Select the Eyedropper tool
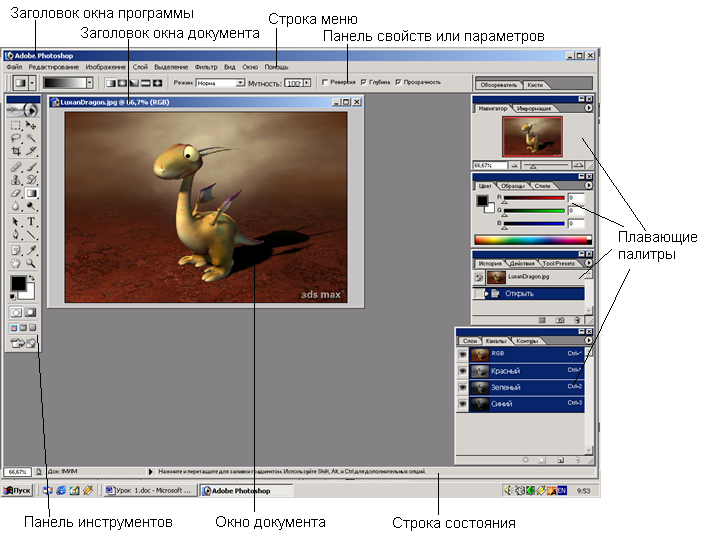 pos(31,250)
